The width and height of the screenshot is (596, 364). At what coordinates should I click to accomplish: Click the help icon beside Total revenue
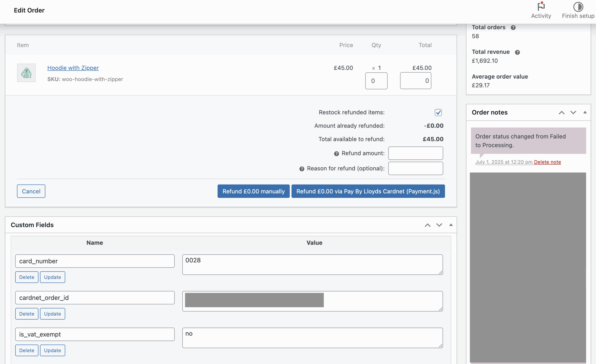click(x=517, y=52)
